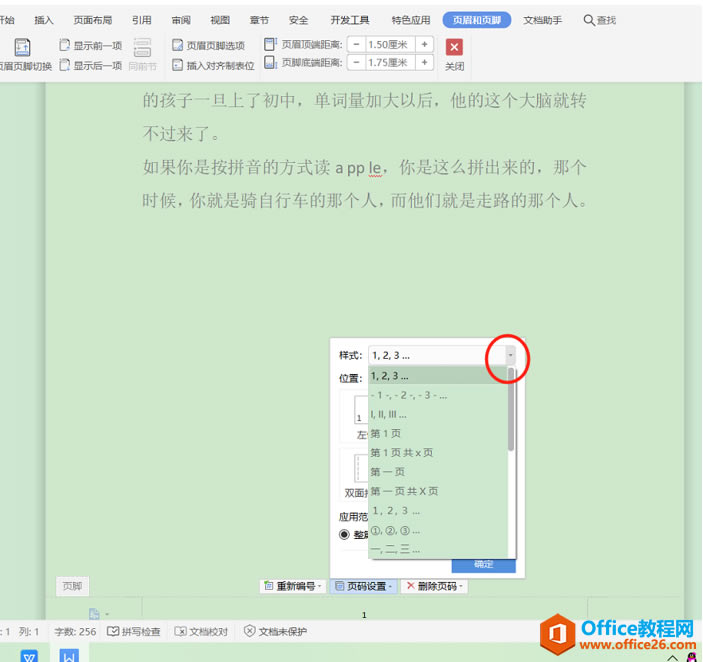Image resolution: width=703 pixels, height=662 pixels.
Task: Click the style list scrollbar
Action: tap(511, 409)
